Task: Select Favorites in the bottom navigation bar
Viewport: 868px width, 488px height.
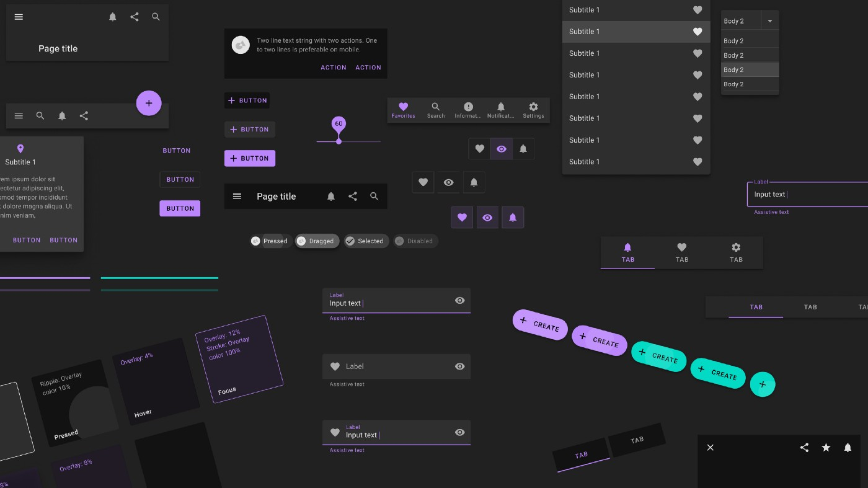Action: pyautogui.click(x=403, y=110)
